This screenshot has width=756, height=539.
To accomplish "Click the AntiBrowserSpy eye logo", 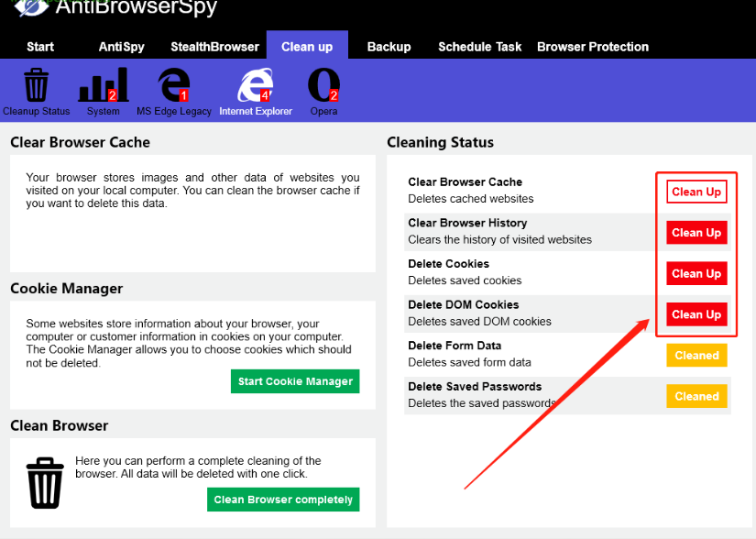I will 31,6.
